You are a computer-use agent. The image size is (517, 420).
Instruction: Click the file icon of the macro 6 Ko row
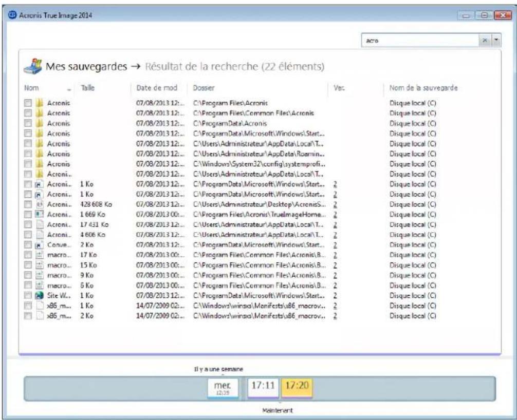coord(39,285)
